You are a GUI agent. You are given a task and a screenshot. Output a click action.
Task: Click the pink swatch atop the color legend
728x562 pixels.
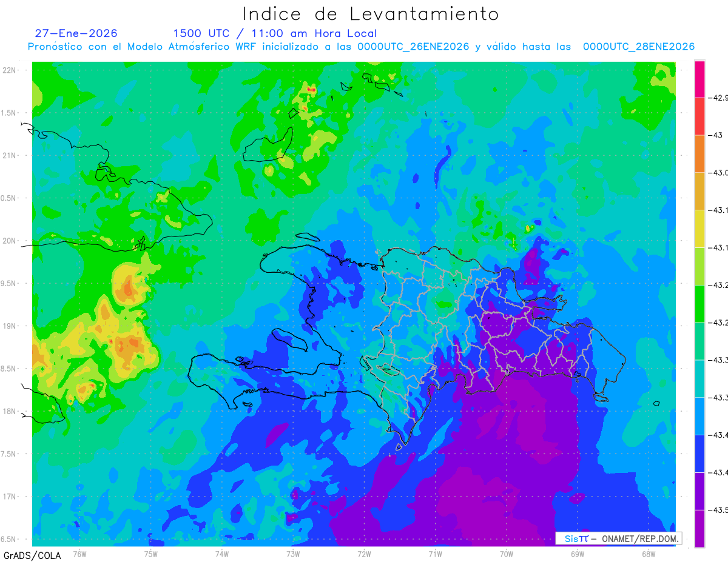click(x=699, y=79)
